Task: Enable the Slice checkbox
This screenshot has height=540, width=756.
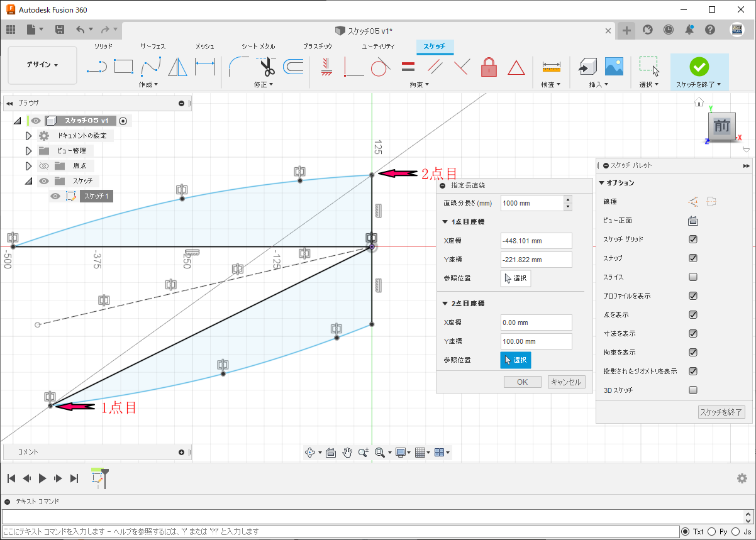Action: pos(693,277)
